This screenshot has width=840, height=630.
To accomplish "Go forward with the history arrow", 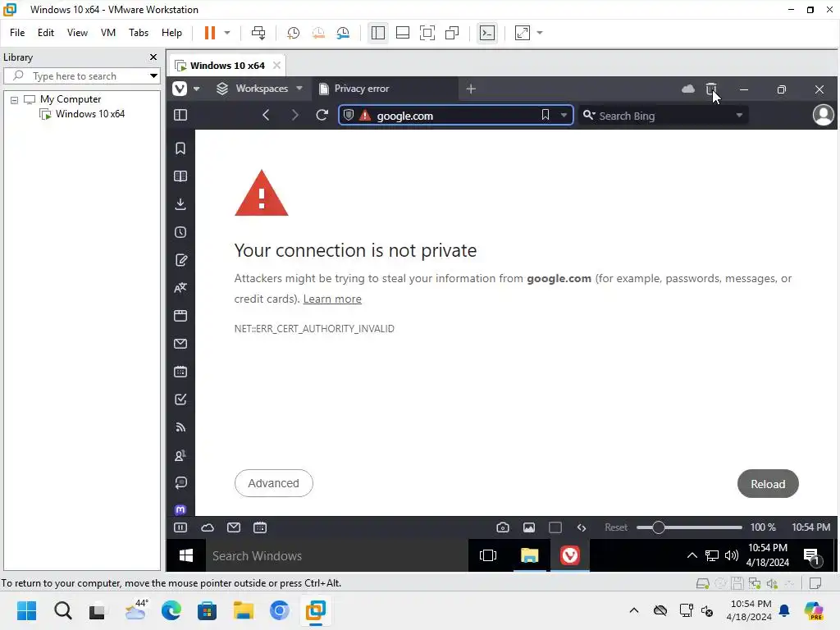I will tap(294, 115).
